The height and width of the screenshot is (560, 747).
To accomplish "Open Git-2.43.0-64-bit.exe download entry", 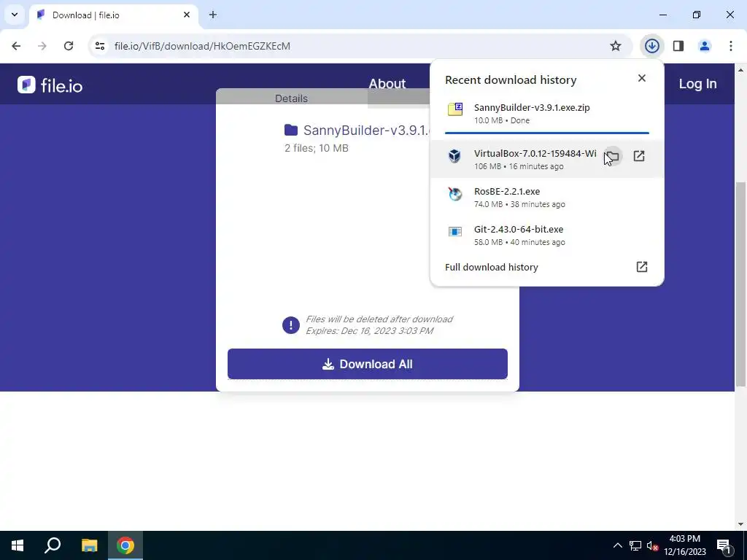I will click(546, 236).
